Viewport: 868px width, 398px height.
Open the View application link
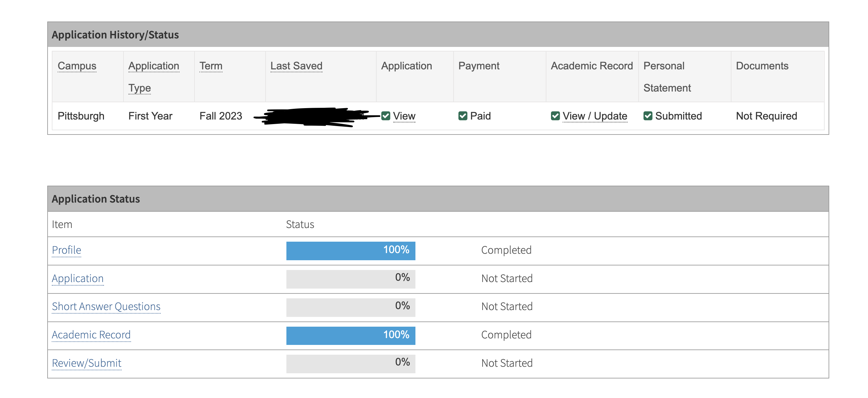(x=404, y=116)
